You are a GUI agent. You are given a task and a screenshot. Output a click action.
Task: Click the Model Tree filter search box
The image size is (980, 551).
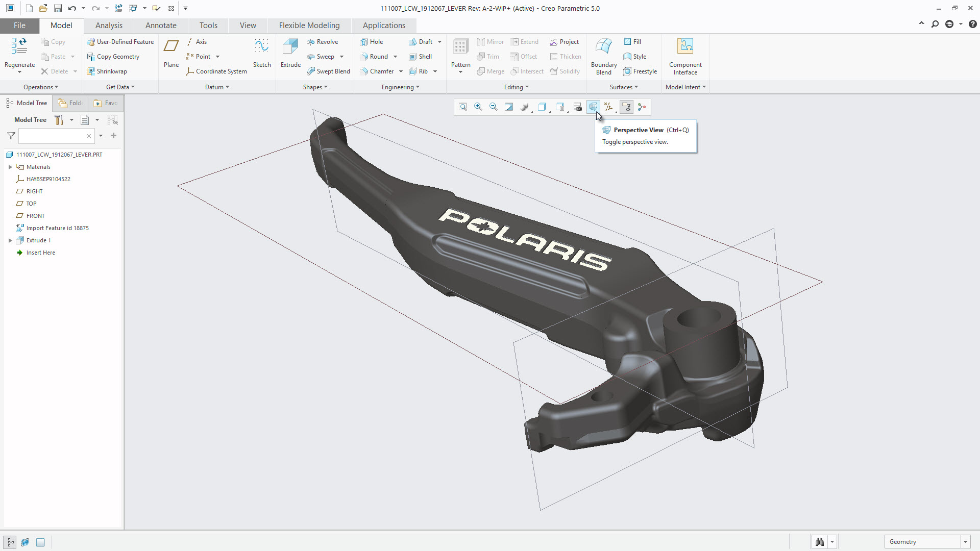tap(54, 136)
